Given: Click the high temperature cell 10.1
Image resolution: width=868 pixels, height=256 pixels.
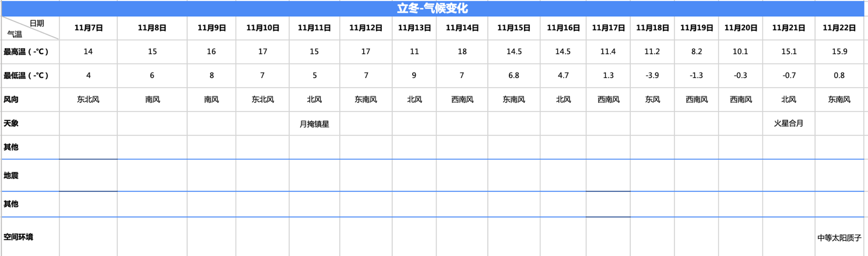Looking at the screenshot, I should pyautogui.click(x=740, y=52).
